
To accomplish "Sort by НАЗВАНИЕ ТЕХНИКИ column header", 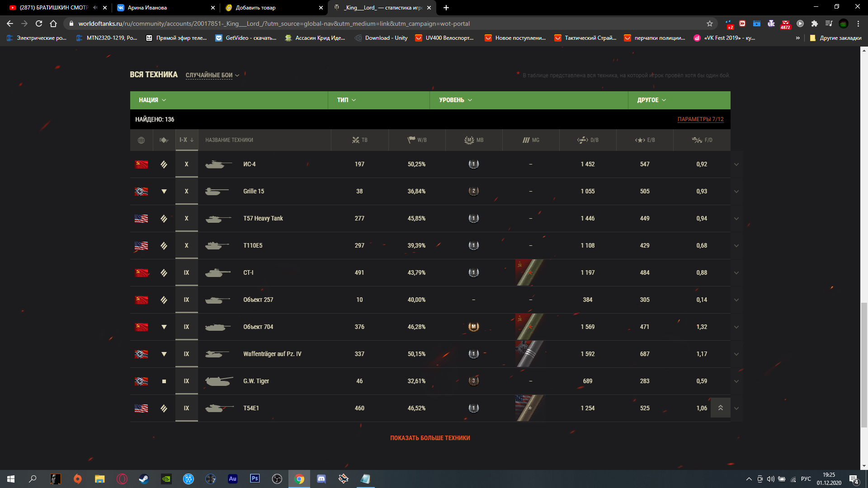I will [229, 140].
